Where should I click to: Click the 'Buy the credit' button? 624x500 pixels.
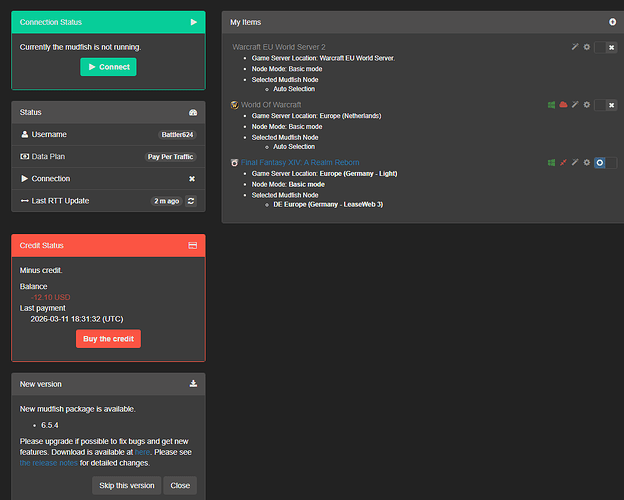coord(108,339)
